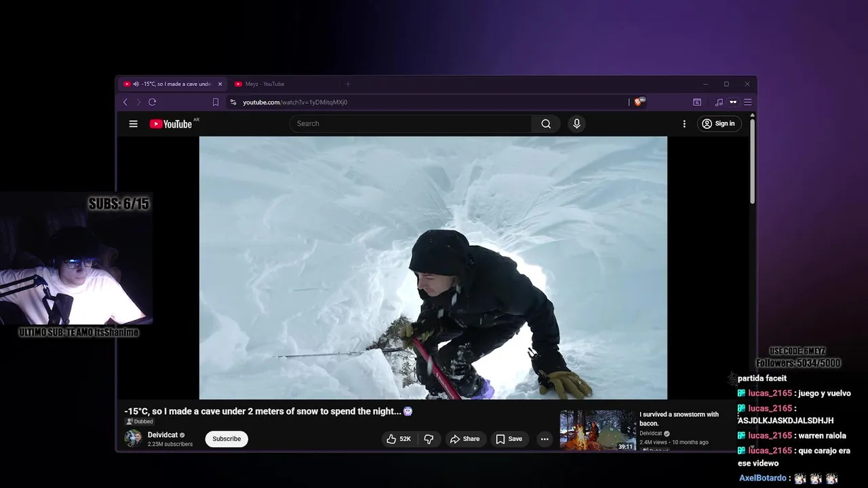This screenshot has width=868, height=488.
Task: Click the video title text
Action: (x=268, y=411)
